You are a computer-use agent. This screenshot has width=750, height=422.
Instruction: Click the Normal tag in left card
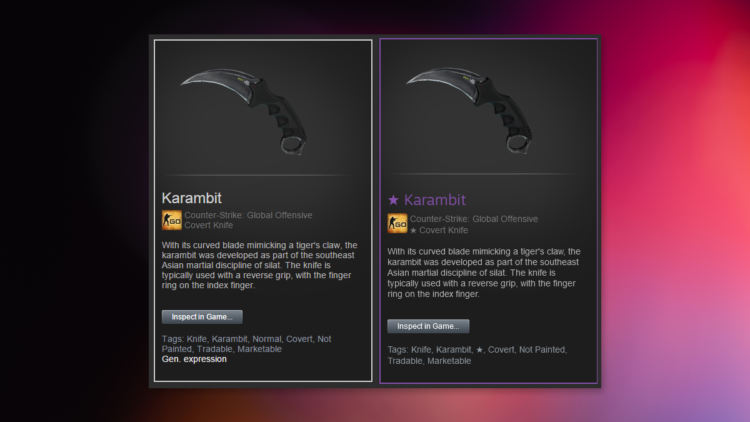266,339
